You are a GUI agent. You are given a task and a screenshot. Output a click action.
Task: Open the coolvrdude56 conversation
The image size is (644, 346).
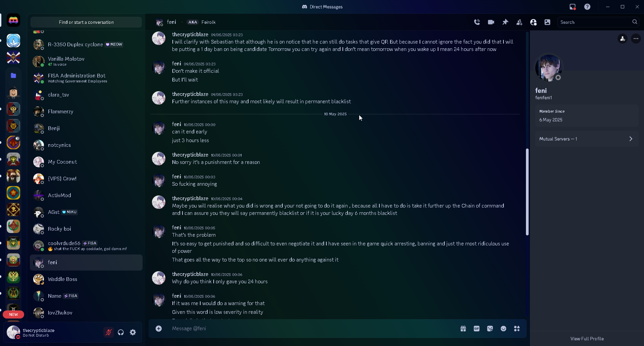[x=86, y=246]
